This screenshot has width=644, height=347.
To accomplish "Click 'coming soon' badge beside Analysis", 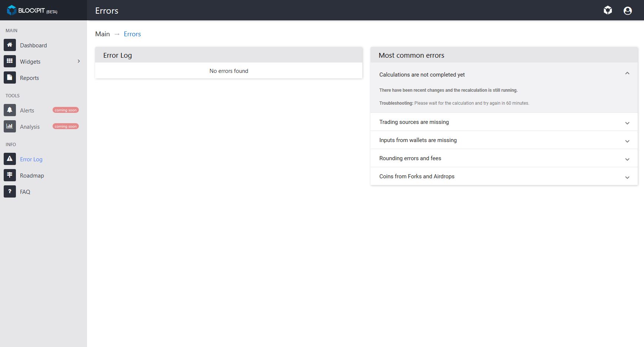I will (x=66, y=127).
